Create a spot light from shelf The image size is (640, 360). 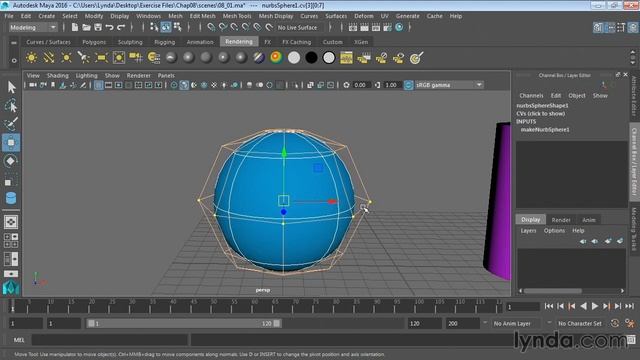84,58
